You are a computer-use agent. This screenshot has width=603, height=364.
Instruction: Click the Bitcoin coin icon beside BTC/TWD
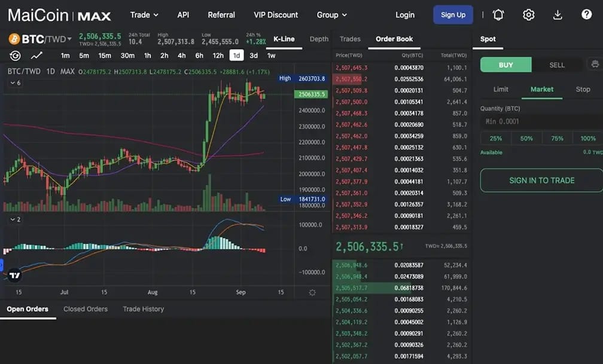pyautogui.click(x=14, y=39)
